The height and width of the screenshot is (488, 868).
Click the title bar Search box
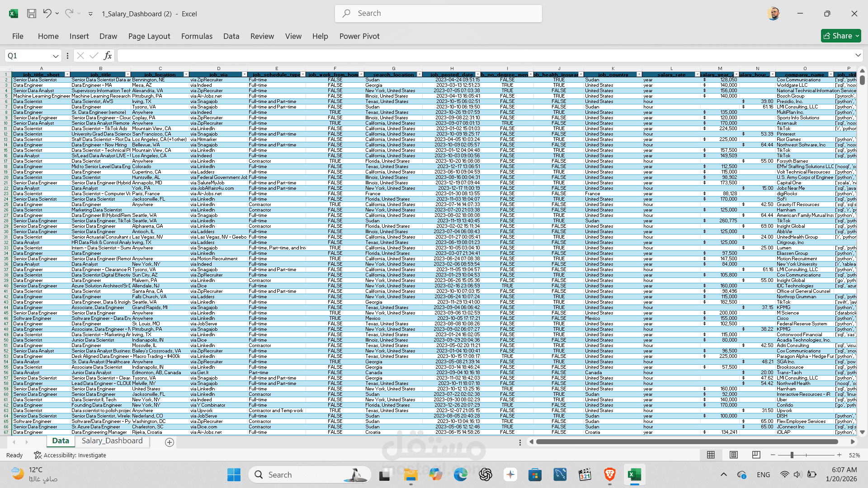439,14
